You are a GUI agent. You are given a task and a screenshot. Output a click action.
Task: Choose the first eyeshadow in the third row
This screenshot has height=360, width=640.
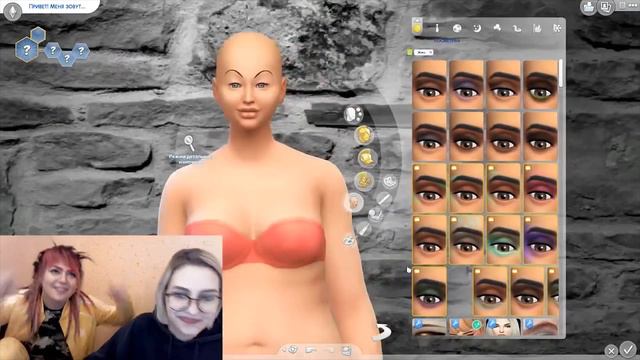coord(430,188)
